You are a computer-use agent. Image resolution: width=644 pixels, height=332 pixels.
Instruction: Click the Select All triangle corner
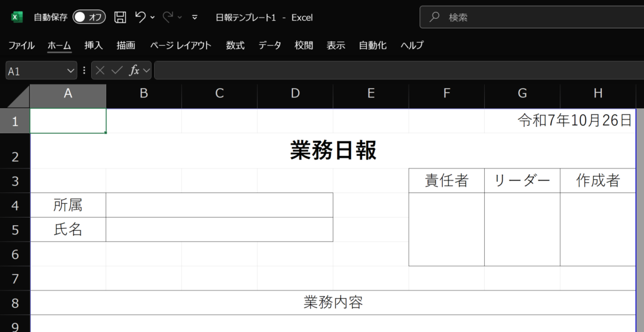click(15, 96)
